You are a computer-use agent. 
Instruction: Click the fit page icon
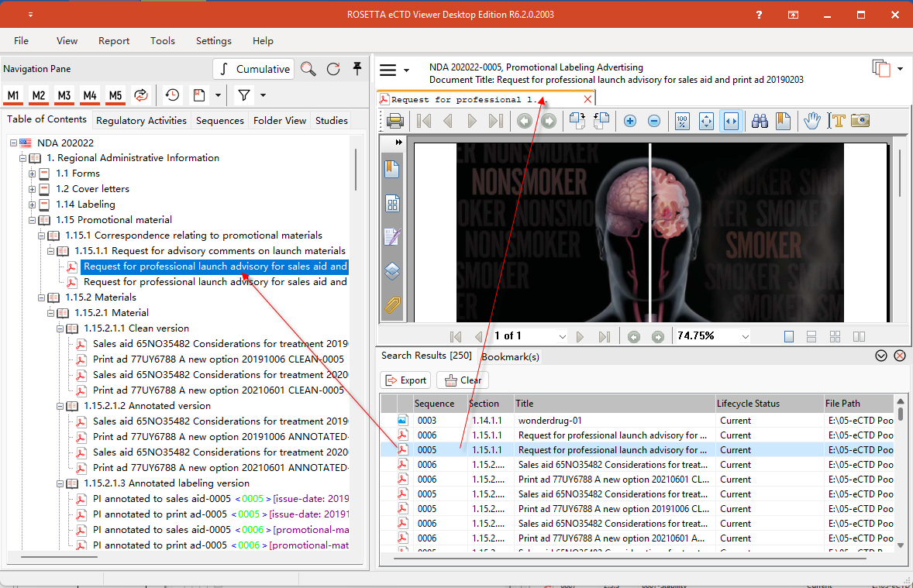pyautogui.click(x=706, y=121)
